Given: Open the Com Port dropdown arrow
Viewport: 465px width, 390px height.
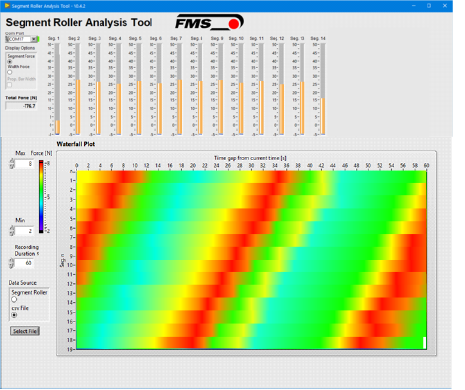Looking at the screenshot, I should click(x=34, y=39).
